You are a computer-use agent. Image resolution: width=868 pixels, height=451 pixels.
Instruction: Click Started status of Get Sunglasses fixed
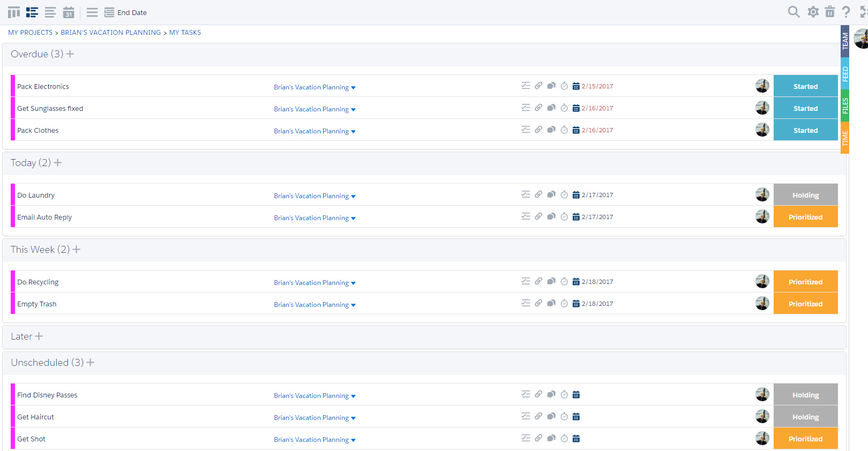tap(805, 108)
